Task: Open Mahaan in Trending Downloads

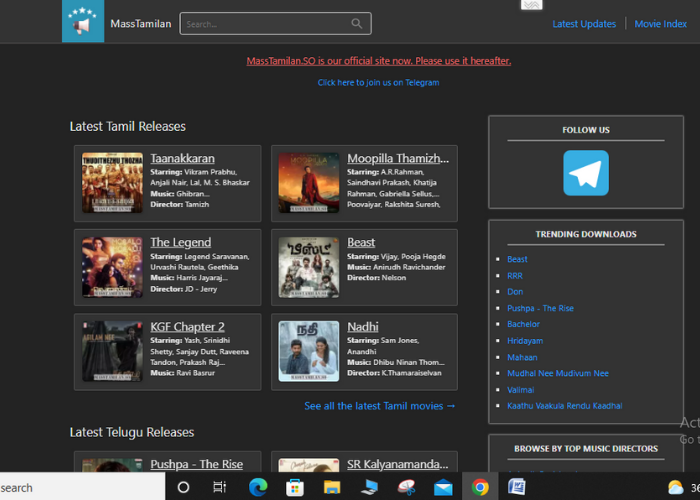Action: [522, 357]
